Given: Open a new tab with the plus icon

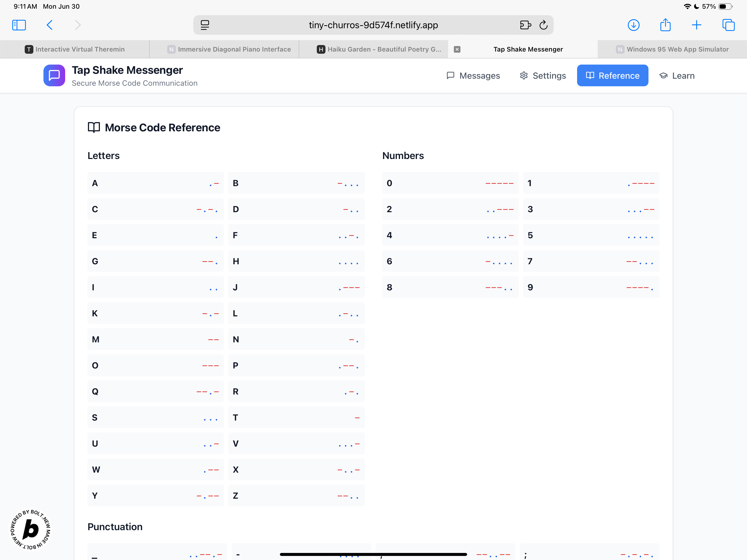Looking at the screenshot, I should pos(696,25).
